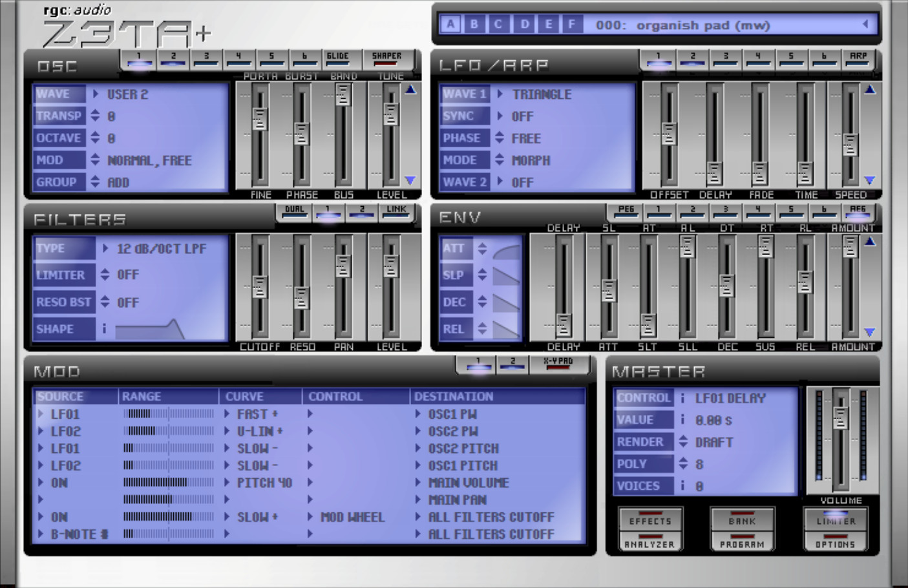Change oscillator MOD mode stepper
The height and width of the screenshot is (588, 908).
tap(96, 160)
